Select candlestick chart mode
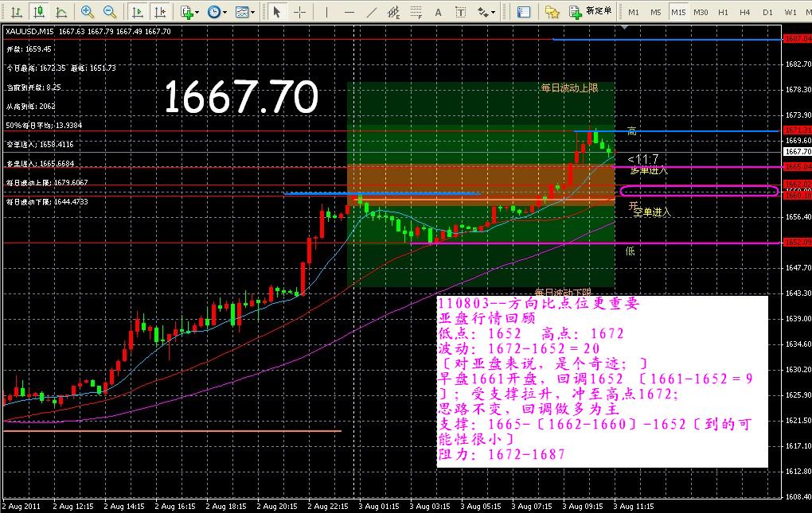Viewport: 812px width, 513px height. pos(38,12)
